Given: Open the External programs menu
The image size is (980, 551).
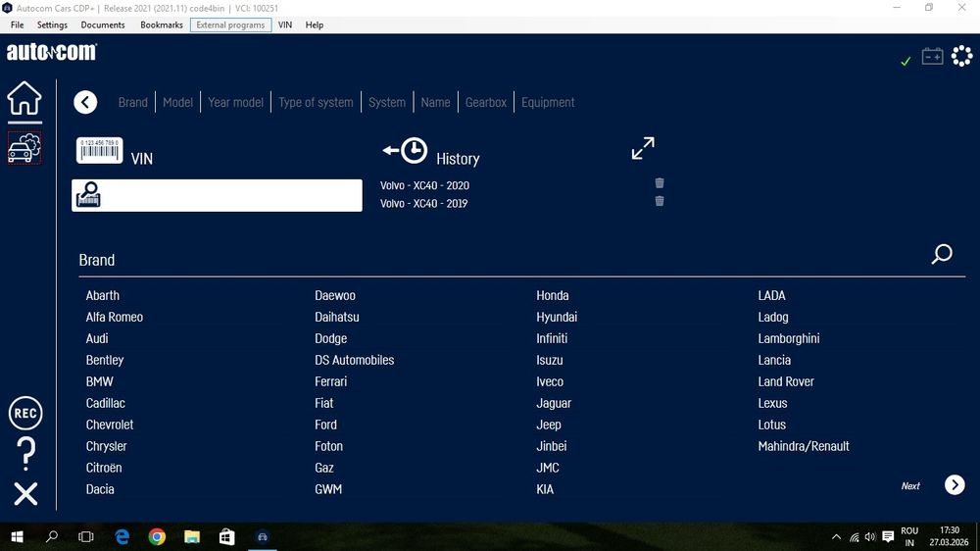Looking at the screenshot, I should (230, 25).
